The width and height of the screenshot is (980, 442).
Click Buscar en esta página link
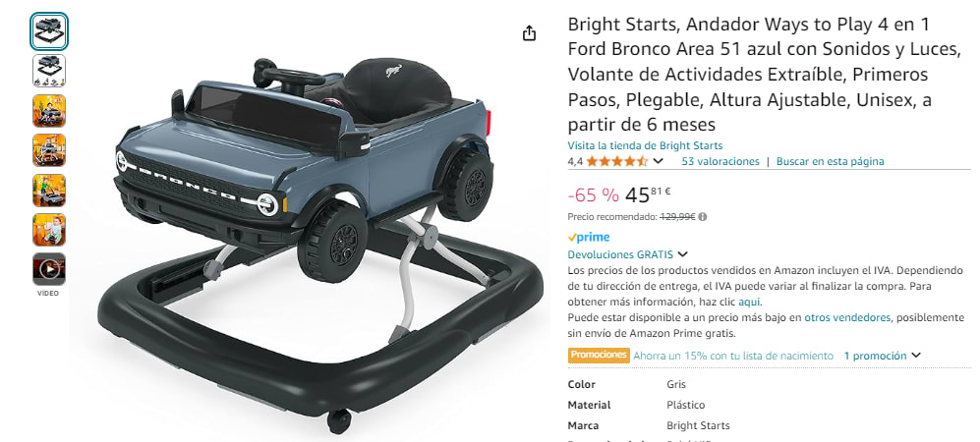coord(830,161)
